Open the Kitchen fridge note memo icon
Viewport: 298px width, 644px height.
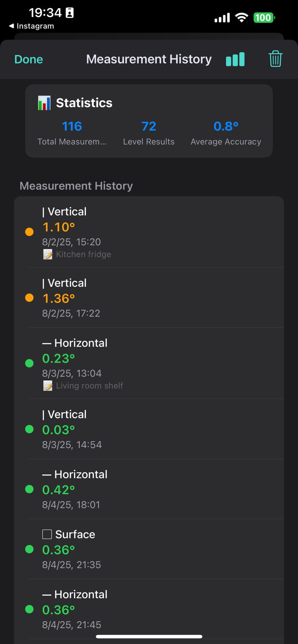[x=47, y=254]
